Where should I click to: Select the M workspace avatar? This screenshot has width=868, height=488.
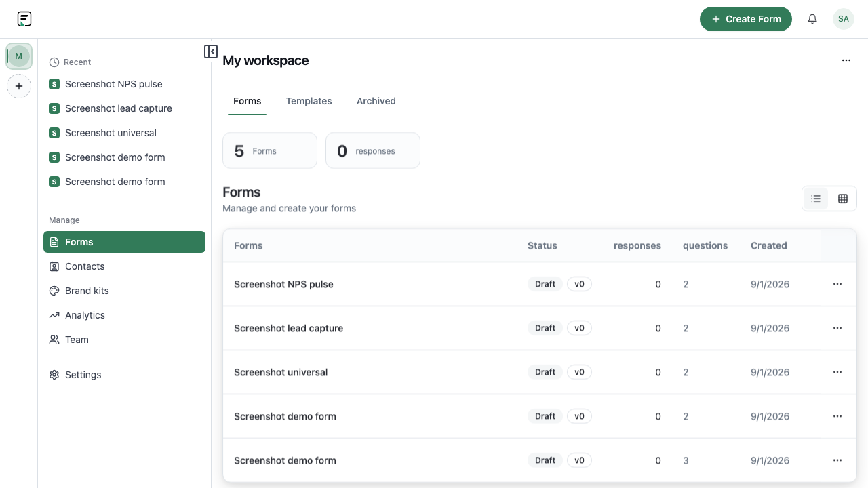pos(19,56)
